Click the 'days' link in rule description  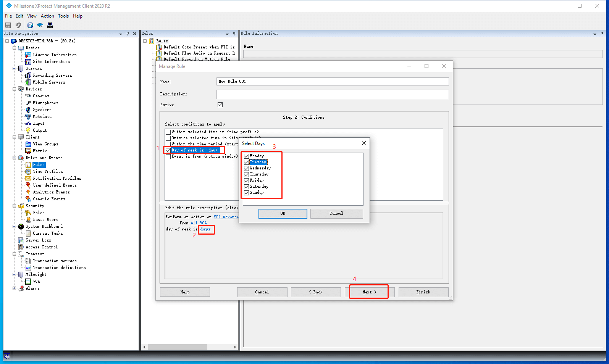(x=205, y=229)
